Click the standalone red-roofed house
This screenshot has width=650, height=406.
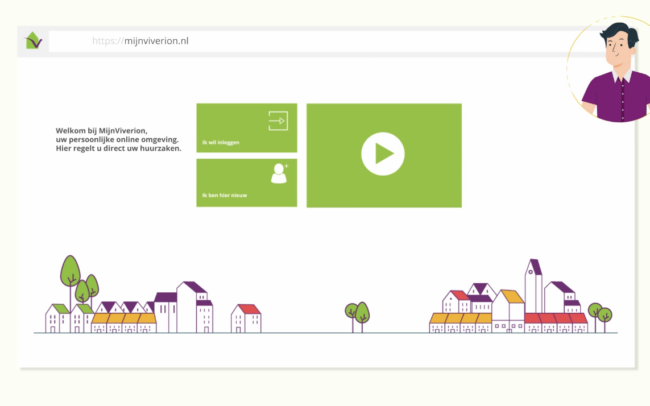click(246, 318)
